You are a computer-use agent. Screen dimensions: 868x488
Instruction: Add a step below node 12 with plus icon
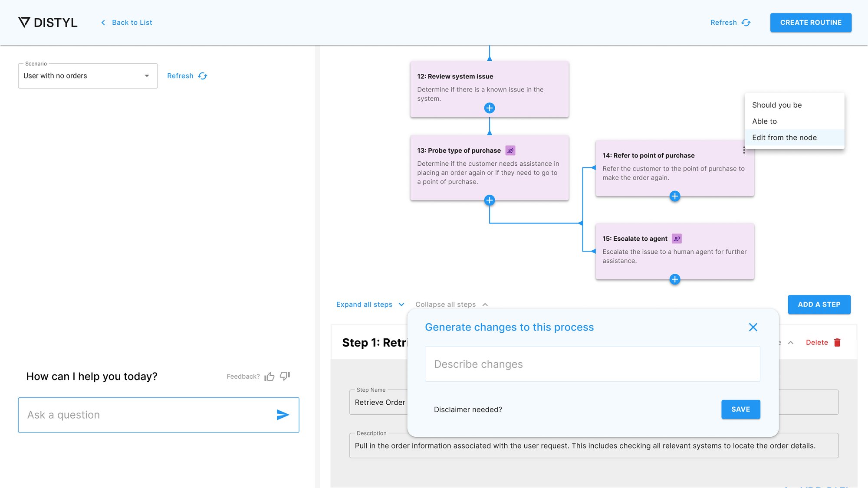tap(490, 108)
